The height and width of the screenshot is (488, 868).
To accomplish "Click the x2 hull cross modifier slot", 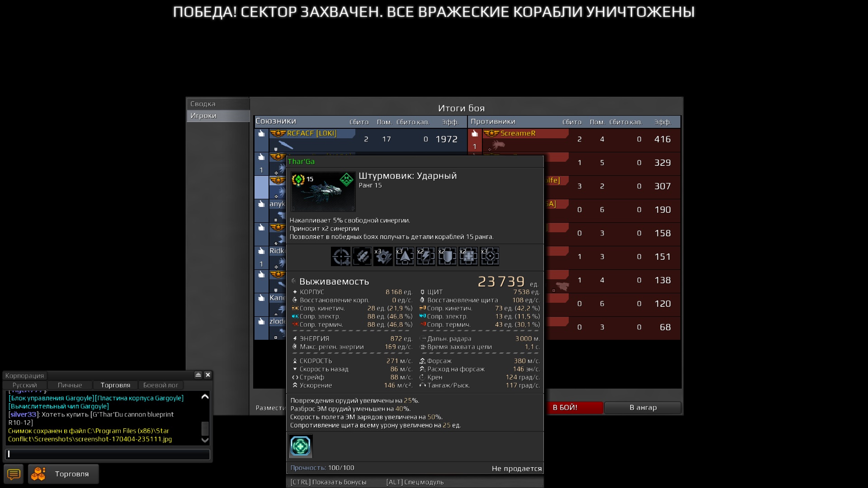I will click(468, 256).
